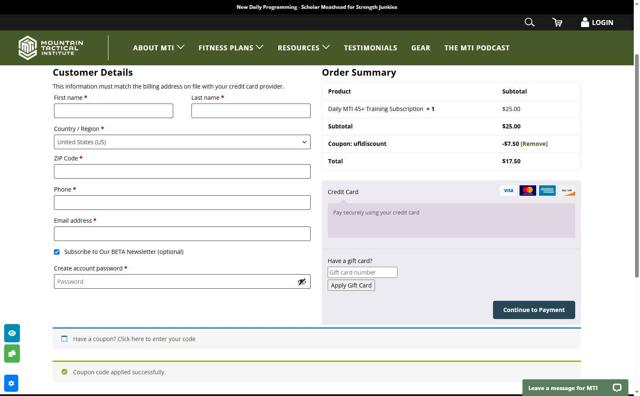Viewport: 640px width, 396px height.
Task: Focus the First name field
Action: tap(113, 111)
